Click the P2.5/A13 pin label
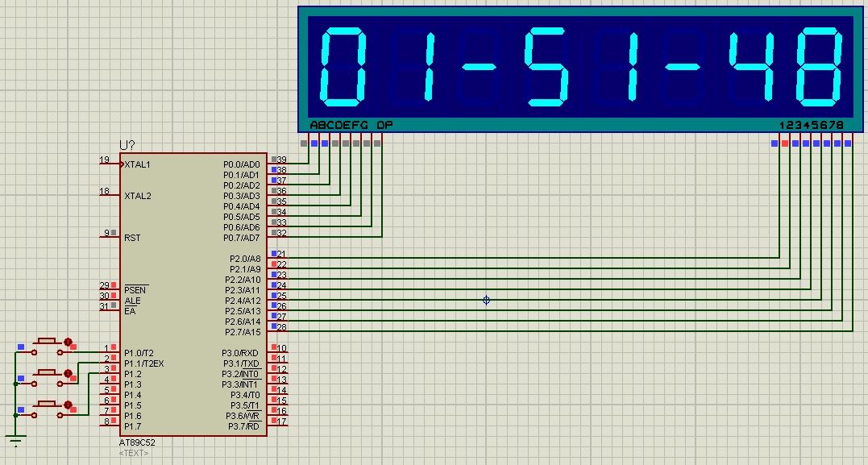Image resolution: width=868 pixels, height=465 pixels. click(x=243, y=311)
